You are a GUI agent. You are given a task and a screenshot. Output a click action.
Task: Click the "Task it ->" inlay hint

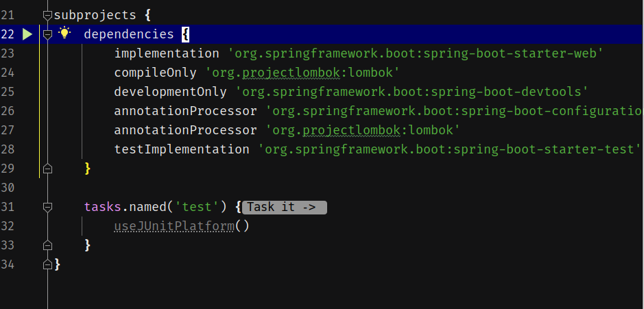click(x=285, y=207)
